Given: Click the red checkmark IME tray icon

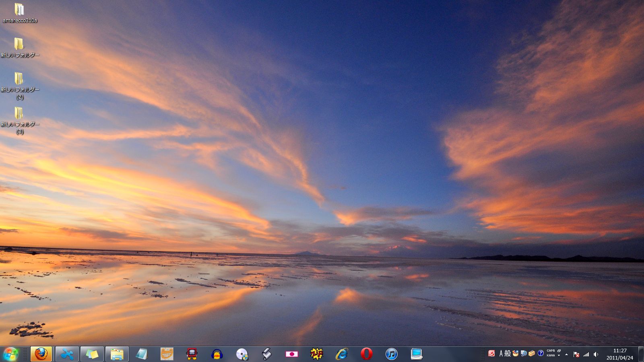Looking at the screenshot, I should click(491, 353).
